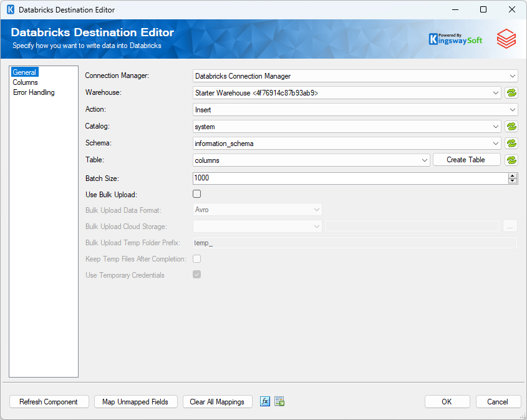Go to the Error Handling page

[x=34, y=92]
